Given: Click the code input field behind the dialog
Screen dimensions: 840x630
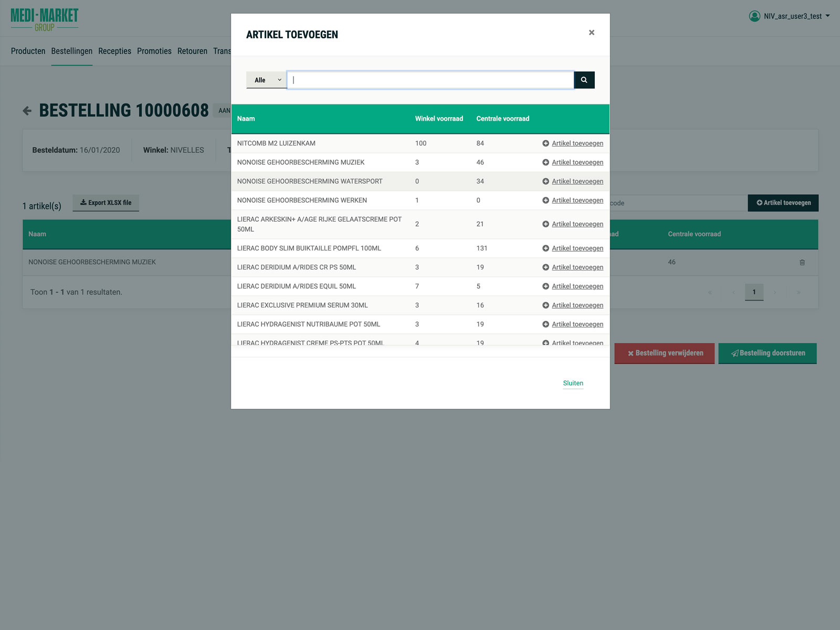Looking at the screenshot, I should click(678, 203).
